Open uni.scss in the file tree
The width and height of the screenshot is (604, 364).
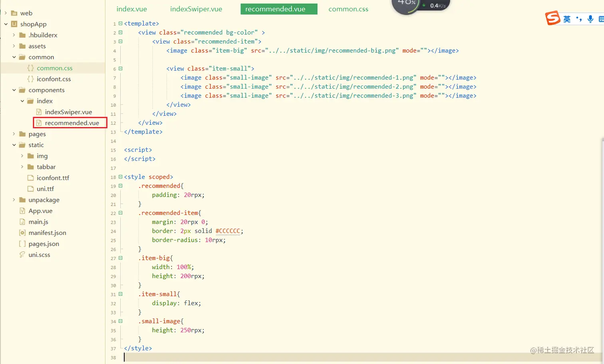pos(39,255)
